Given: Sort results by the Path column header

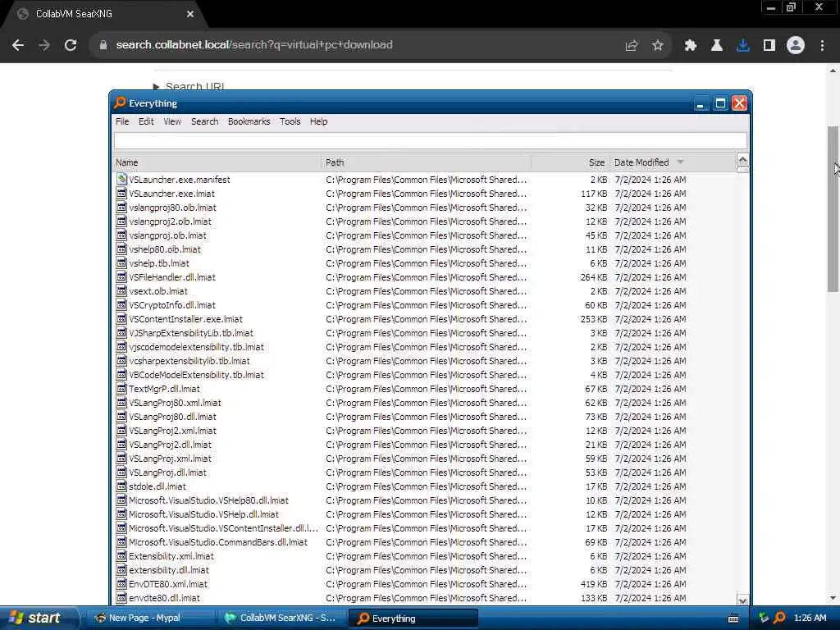Looking at the screenshot, I should click(426, 162).
